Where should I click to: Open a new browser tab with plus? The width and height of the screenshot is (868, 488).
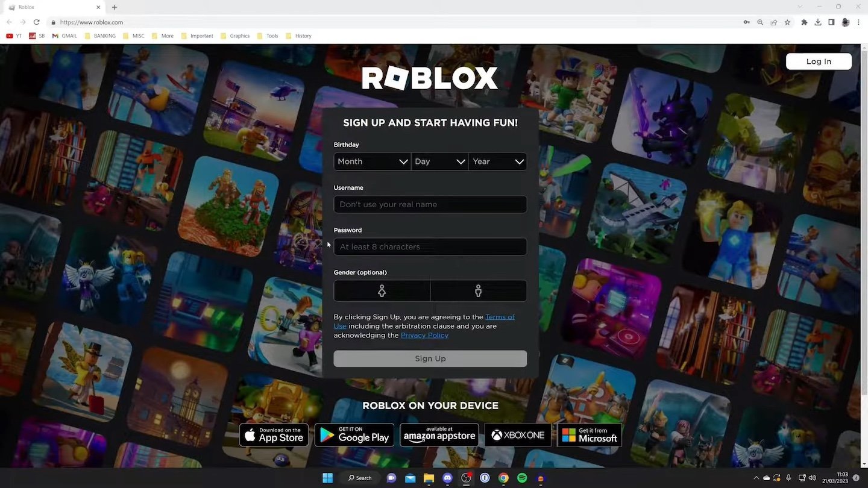coord(115,7)
